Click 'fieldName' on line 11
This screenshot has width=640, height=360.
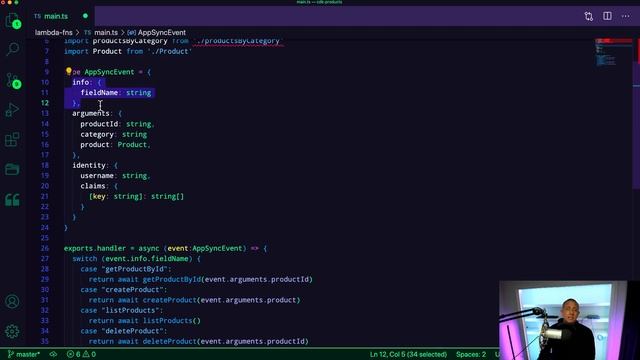(x=99, y=93)
